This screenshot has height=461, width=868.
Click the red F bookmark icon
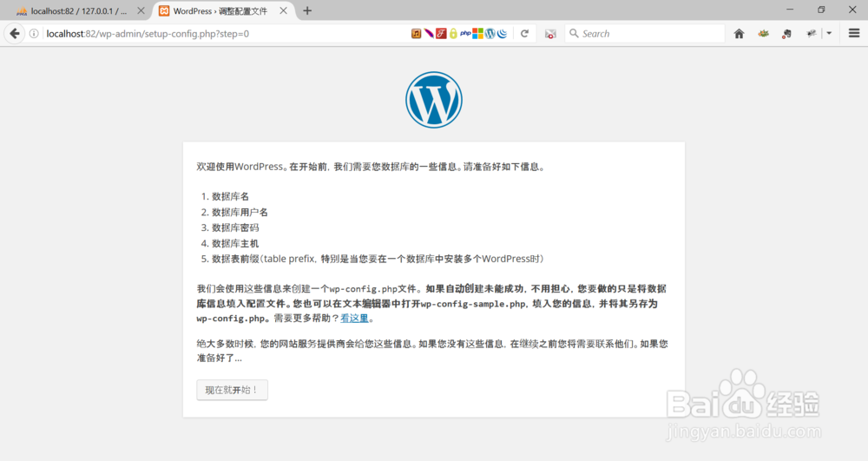441,34
